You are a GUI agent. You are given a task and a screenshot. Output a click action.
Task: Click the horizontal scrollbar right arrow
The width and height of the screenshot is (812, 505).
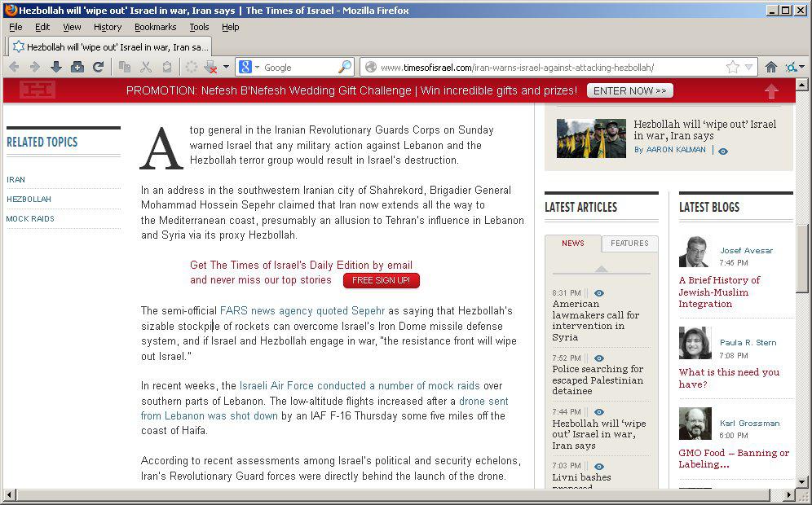tap(789, 494)
